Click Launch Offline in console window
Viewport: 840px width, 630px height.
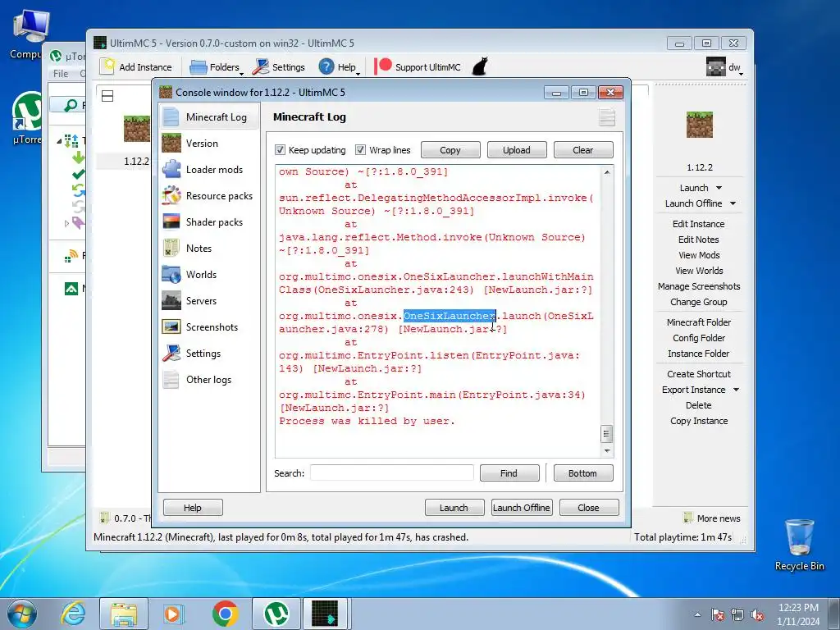point(521,507)
